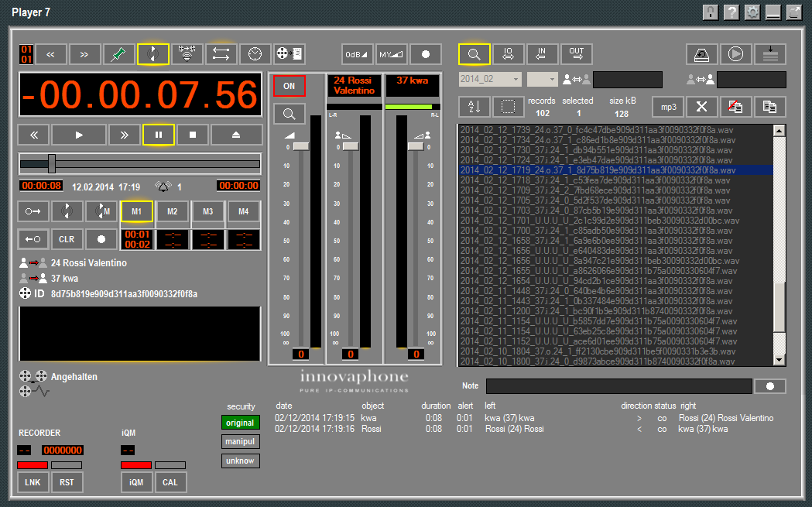
Task: Click the mp3 export button
Action: pyautogui.click(x=668, y=107)
